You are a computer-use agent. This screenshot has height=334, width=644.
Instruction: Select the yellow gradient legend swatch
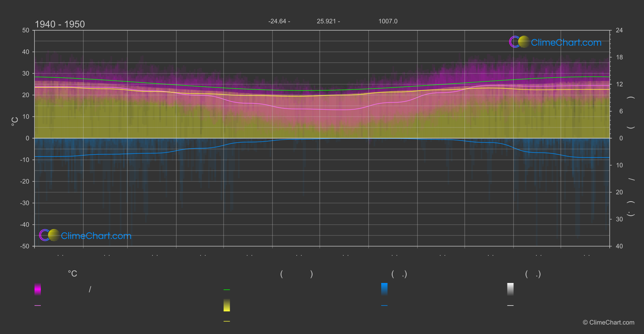pyautogui.click(x=227, y=305)
